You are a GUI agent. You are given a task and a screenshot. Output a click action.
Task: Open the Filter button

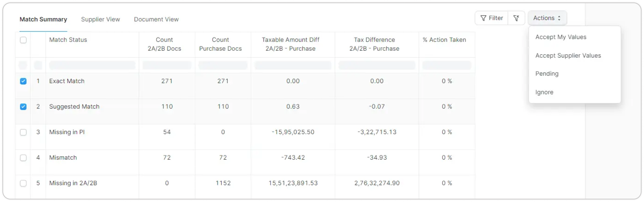click(x=491, y=18)
